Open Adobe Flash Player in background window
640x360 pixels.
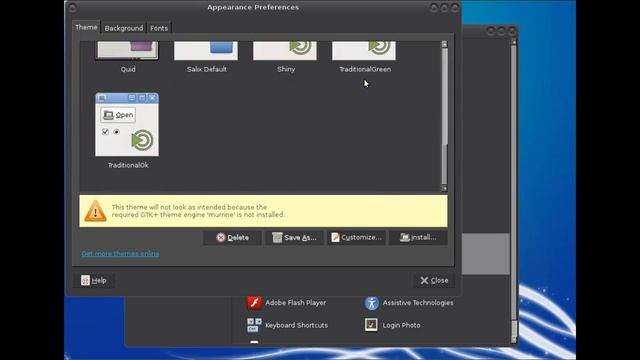tap(286, 303)
